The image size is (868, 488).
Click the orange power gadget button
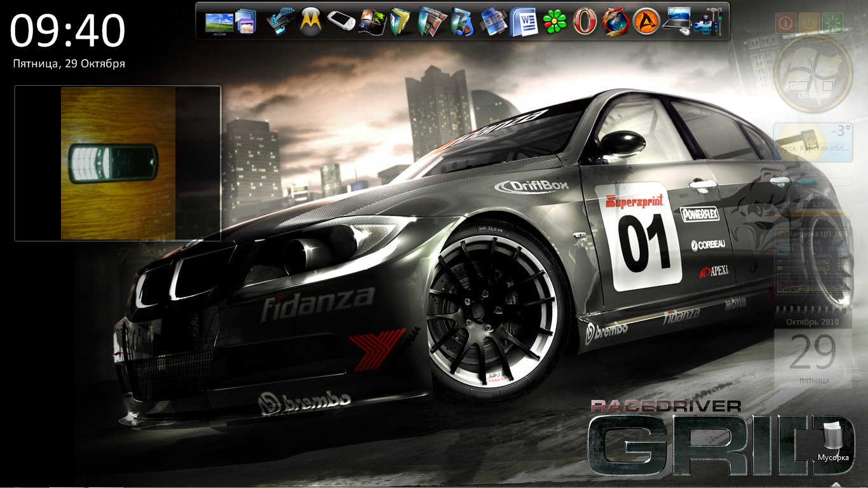[809, 24]
